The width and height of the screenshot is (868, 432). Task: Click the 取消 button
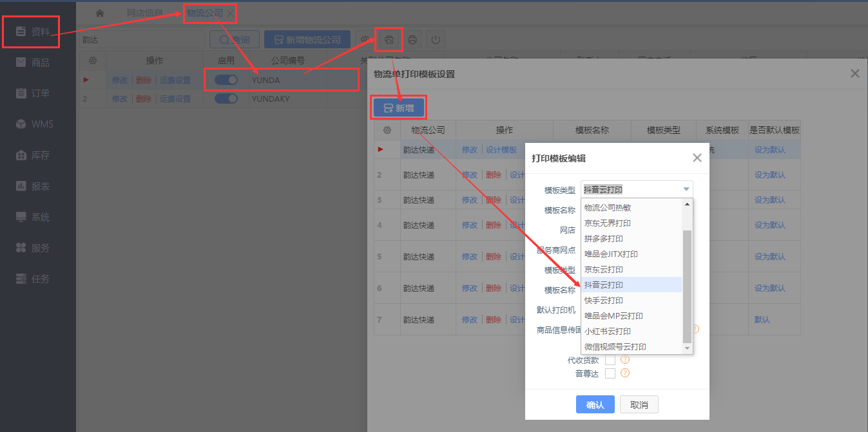pyautogui.click(x=639, y=404)
